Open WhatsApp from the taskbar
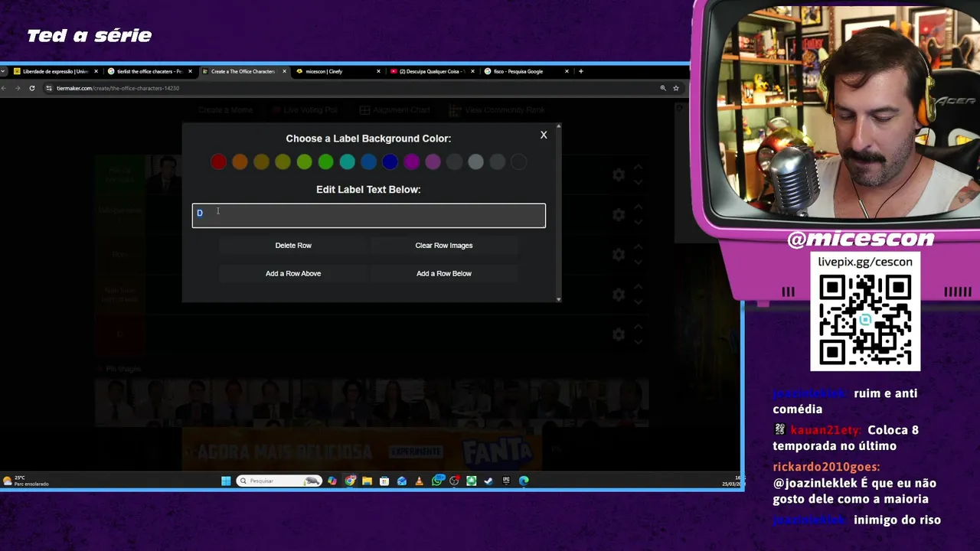The height and width of the screenshot is (551, 980). click(x=437, y=481)
